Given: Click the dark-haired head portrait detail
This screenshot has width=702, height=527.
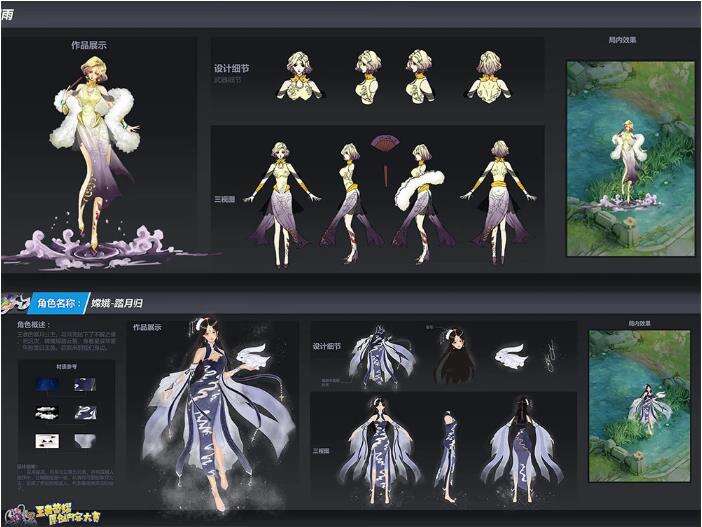Looking at the screenshot, I should tap(453, 356).
